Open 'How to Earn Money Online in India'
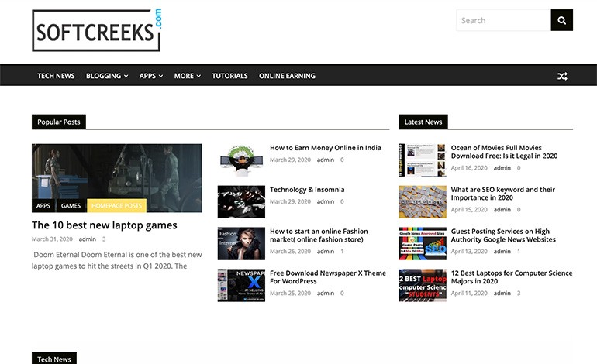Screen dimensions: 597x364 [326, 148]
